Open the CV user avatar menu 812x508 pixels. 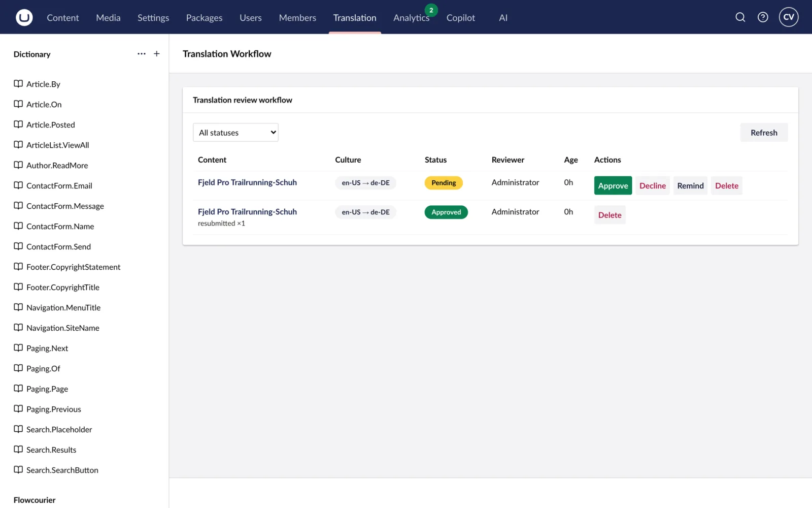tap(789, 17)
